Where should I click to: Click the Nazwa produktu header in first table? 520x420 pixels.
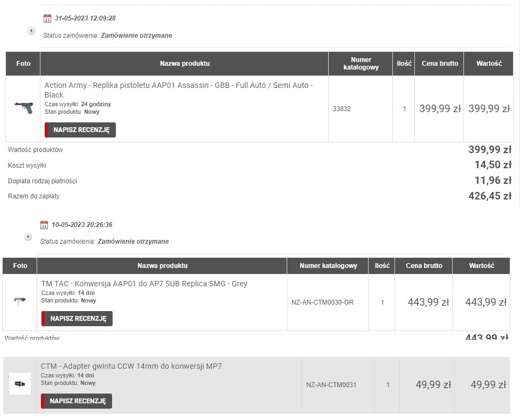pyautogui.click(x=184, y=64)
